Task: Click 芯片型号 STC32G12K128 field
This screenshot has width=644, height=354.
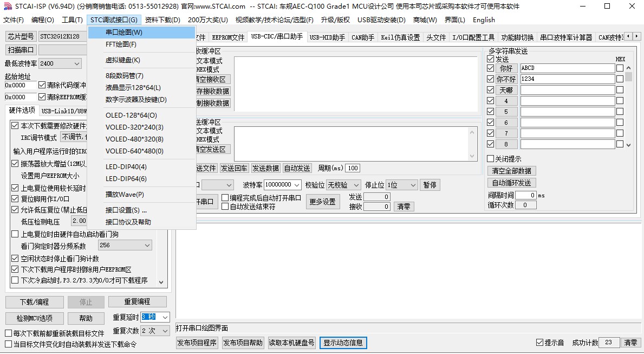Action: (63, 36)
